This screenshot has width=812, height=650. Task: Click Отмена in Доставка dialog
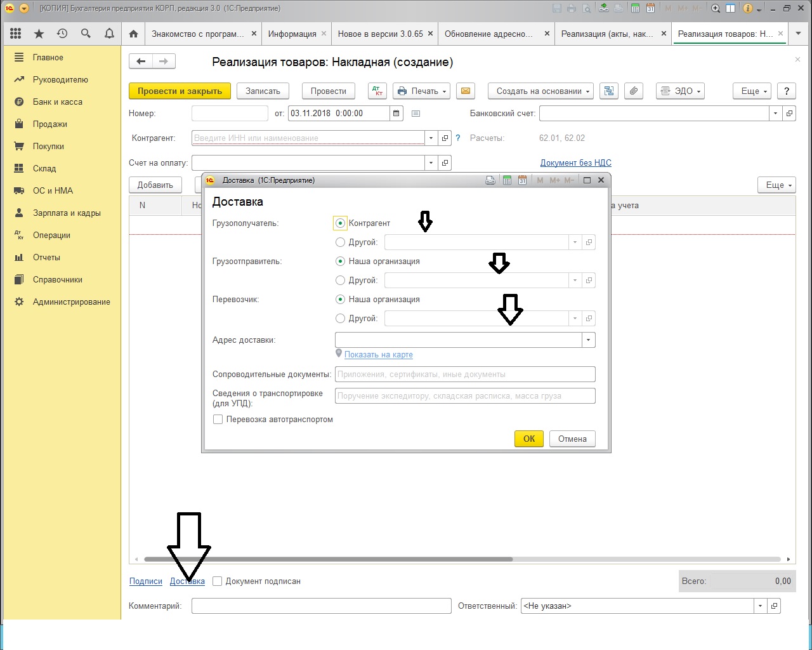572,439
